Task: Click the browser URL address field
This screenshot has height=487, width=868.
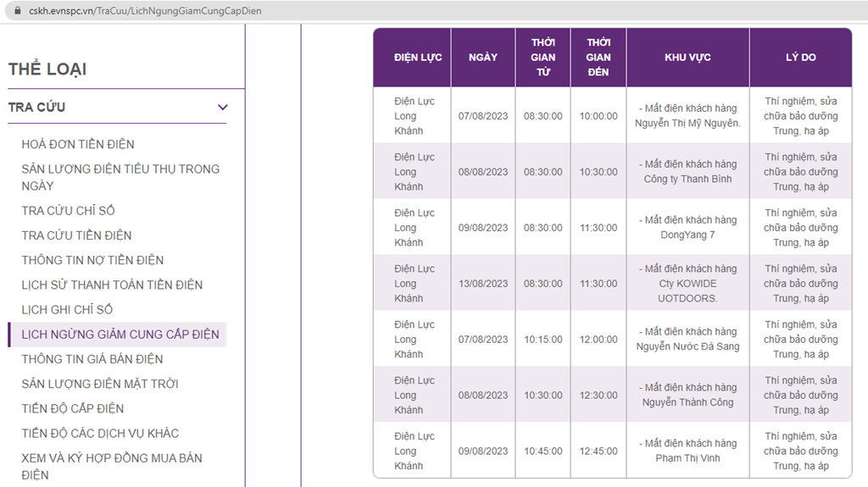Action: (424, 9)
